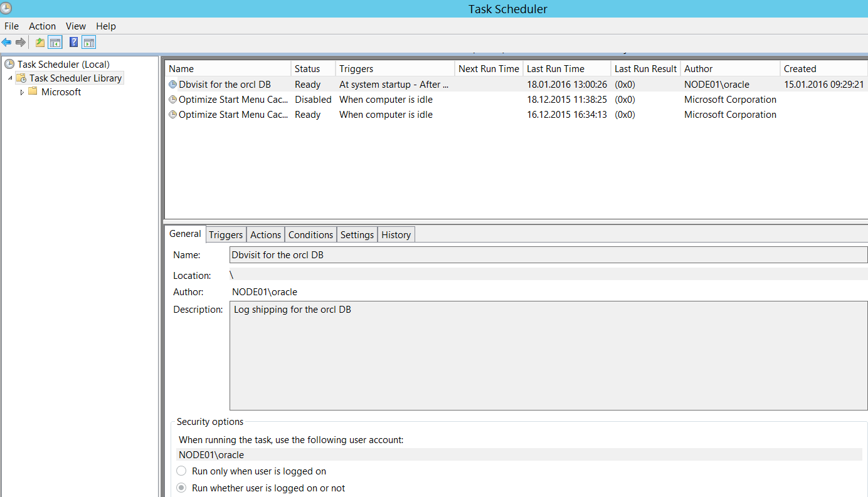868x497 pixels.
Task: Sort by the Triggers column header
Action: point(394,68)
